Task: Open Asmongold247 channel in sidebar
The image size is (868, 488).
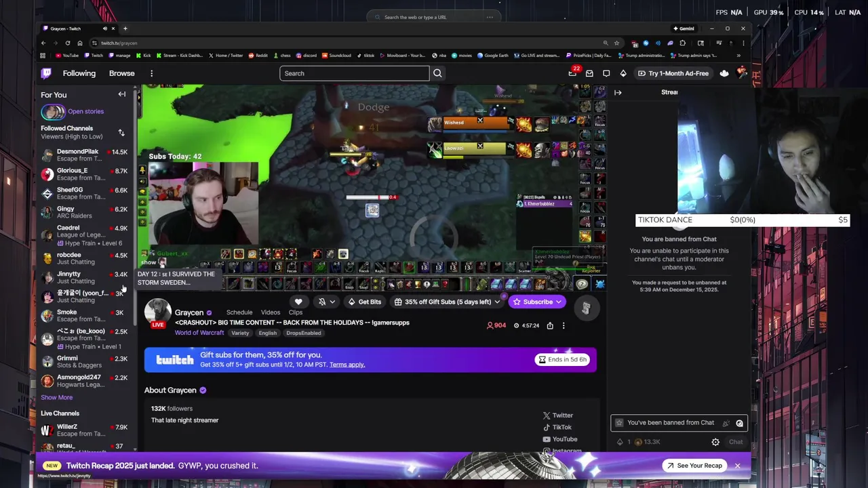Action: 84,381
